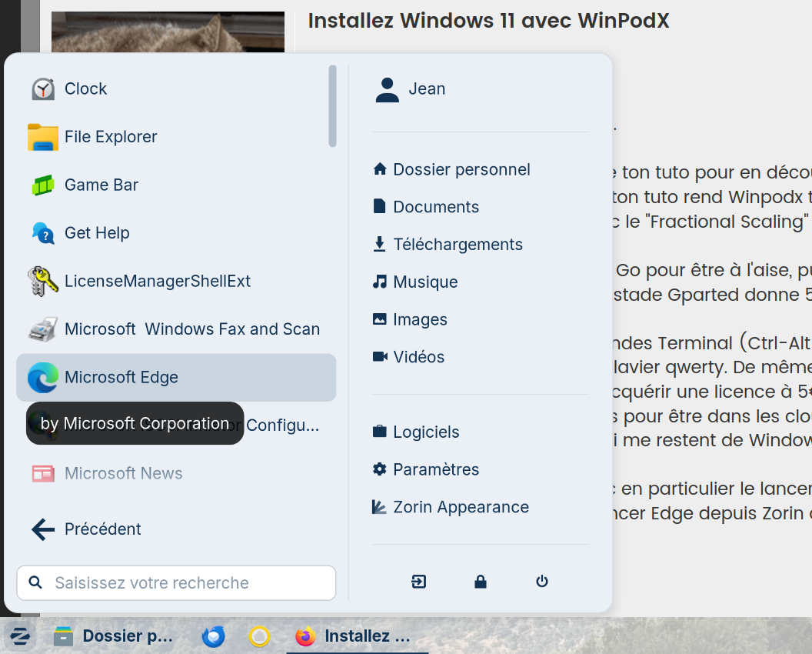812x654 pixels.
Task: Click the log out icon
Action: click(x=418, y=582)
